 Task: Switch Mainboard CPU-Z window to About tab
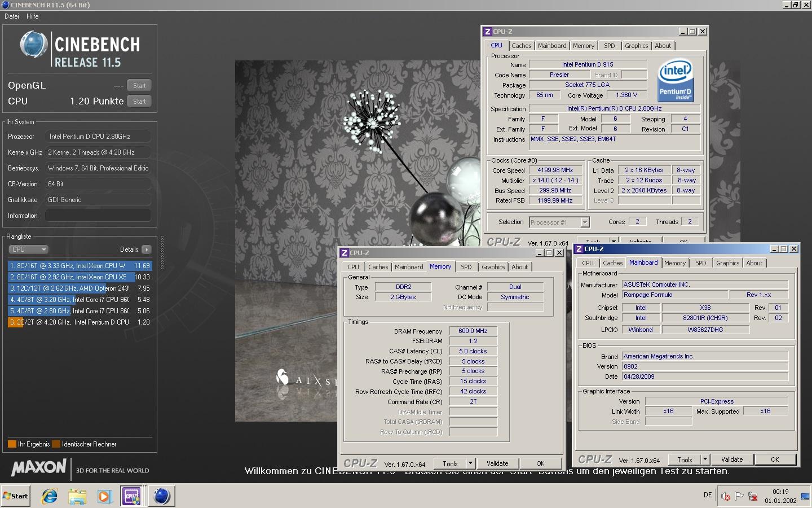pos(754,264)
